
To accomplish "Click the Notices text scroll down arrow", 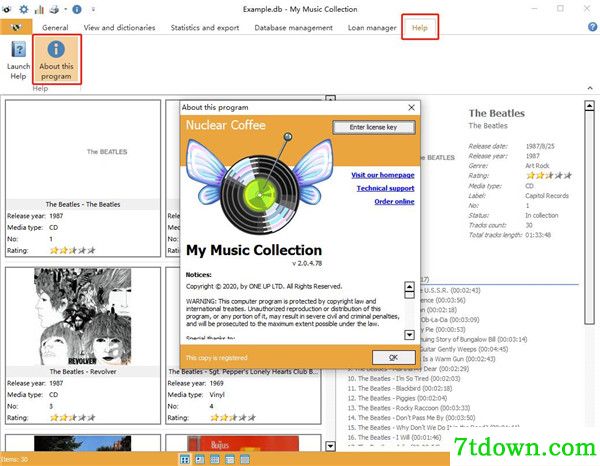I will [409, 335].
